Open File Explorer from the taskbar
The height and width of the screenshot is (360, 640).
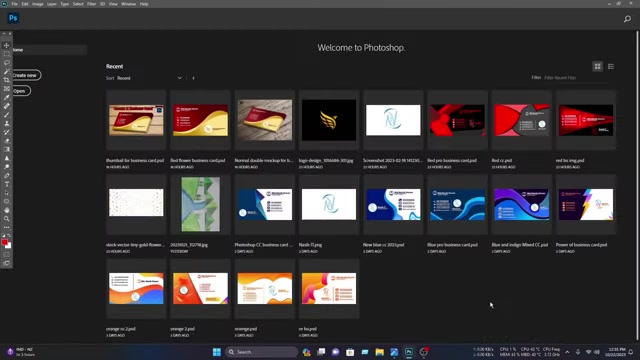[x=380, y=352]
